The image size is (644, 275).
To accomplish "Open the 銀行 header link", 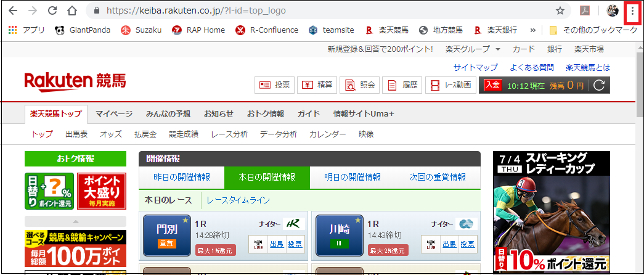I will click(555, 49).
